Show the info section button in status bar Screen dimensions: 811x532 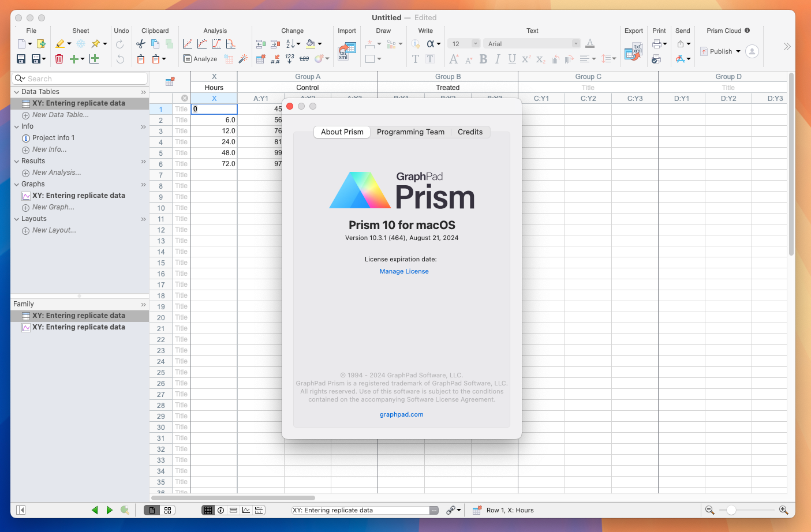220,510
